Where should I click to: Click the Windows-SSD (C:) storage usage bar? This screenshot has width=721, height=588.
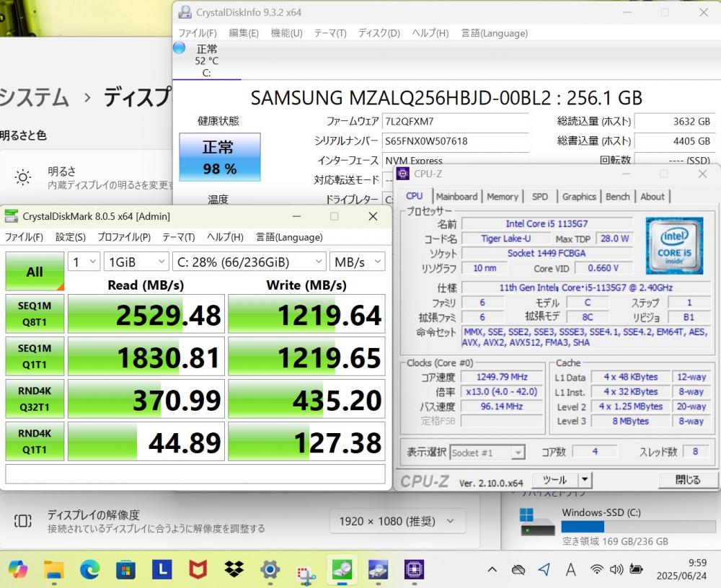pos(638,527)
